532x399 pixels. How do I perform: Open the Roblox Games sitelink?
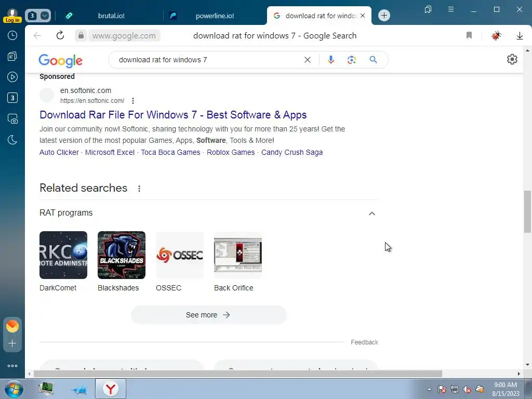pyautogui.click(x=231, y=152)
